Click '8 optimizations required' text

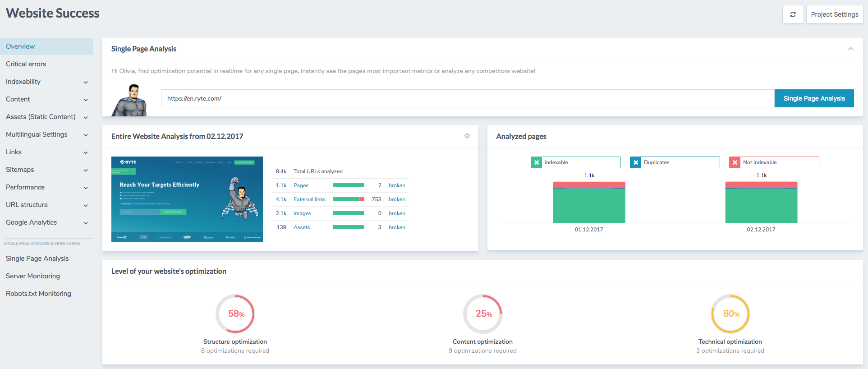click(235, 351)
